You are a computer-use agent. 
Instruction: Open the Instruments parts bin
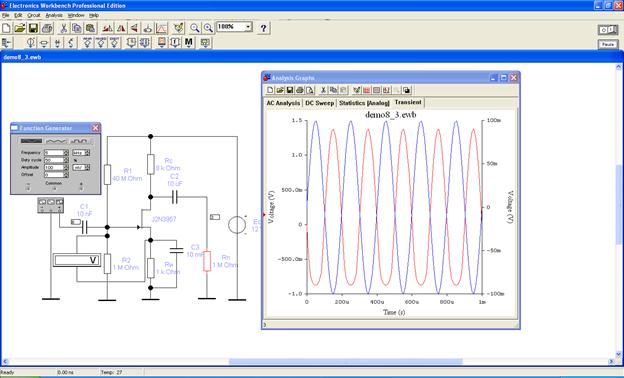click(205, 42)
